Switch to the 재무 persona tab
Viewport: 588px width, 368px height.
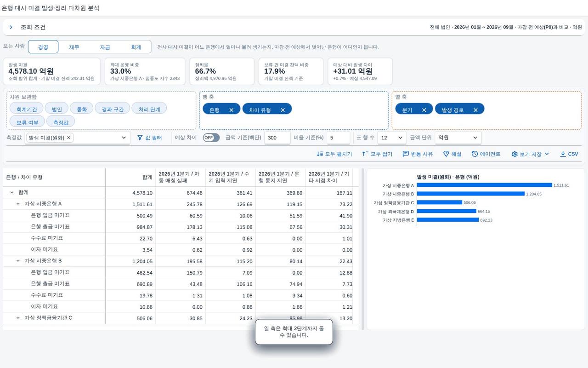tap(74, 47)
